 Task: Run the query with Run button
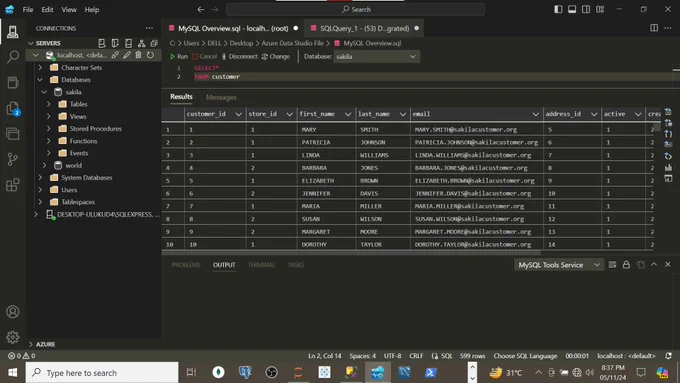[x=179, y=56]
